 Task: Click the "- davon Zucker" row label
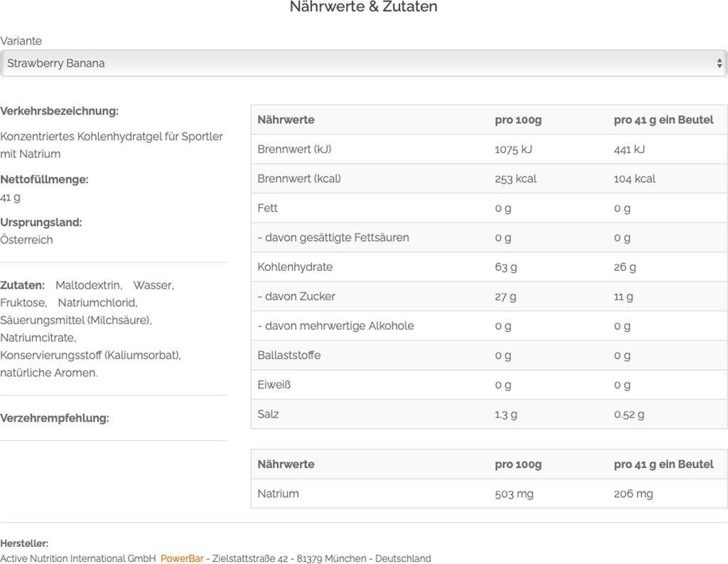[296, 297]
